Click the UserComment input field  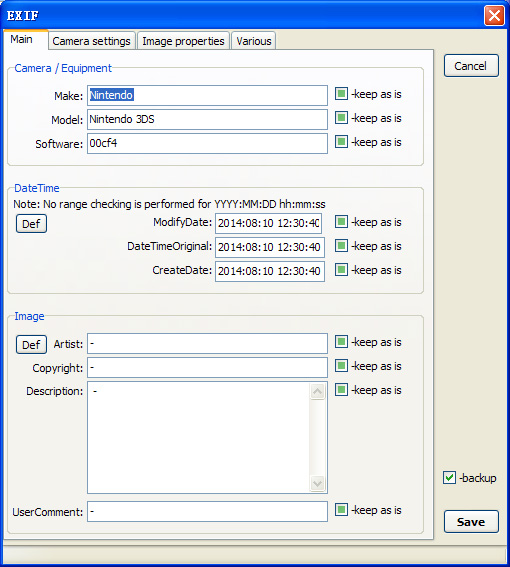coord(207,511)
